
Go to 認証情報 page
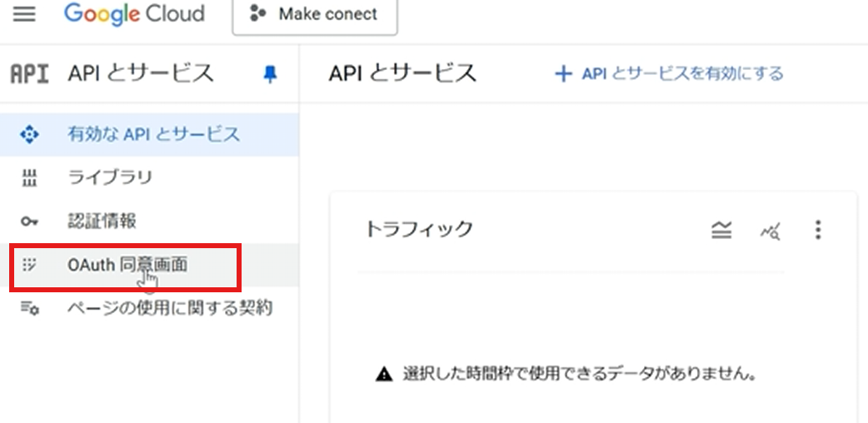click(x=102, y=221)
